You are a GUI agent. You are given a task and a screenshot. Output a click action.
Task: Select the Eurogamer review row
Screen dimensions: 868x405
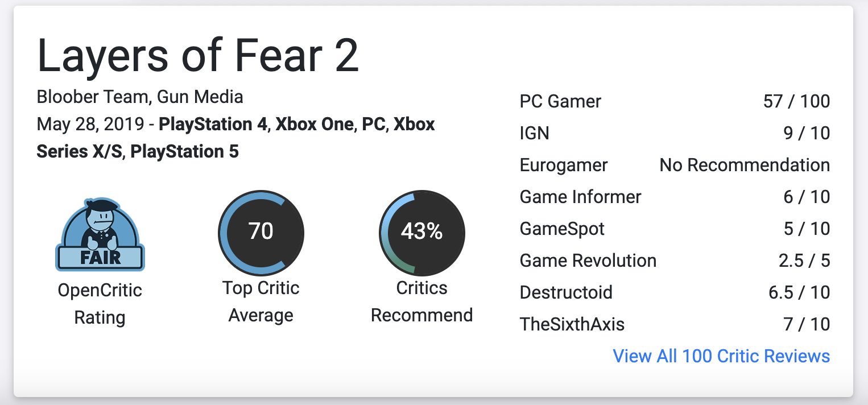tap(564, 166)
